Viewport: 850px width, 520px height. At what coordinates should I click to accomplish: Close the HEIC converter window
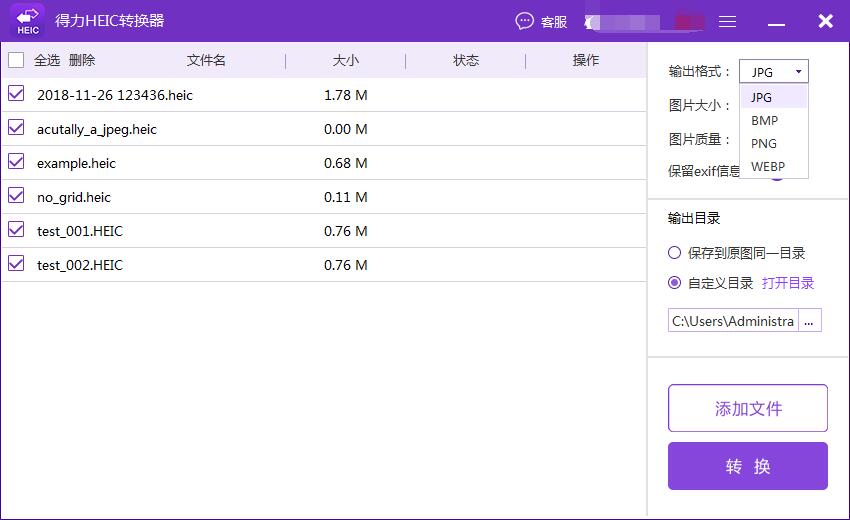pyautogui.click(x=825, y=21)
